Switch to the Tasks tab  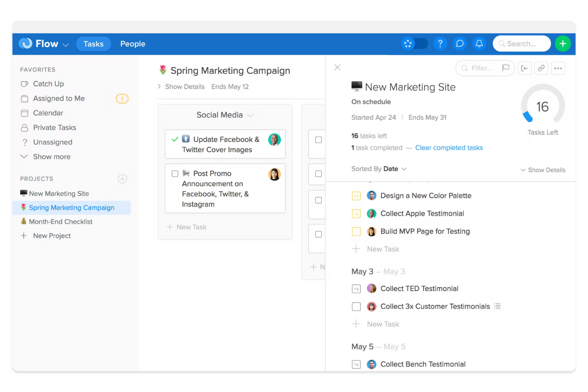tap(93, 44)
